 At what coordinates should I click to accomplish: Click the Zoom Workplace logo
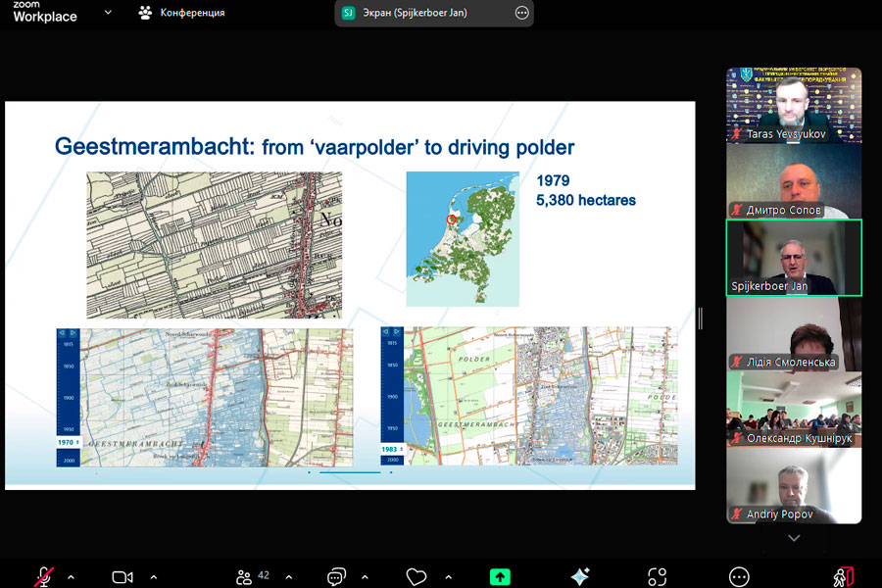(44, 12)
